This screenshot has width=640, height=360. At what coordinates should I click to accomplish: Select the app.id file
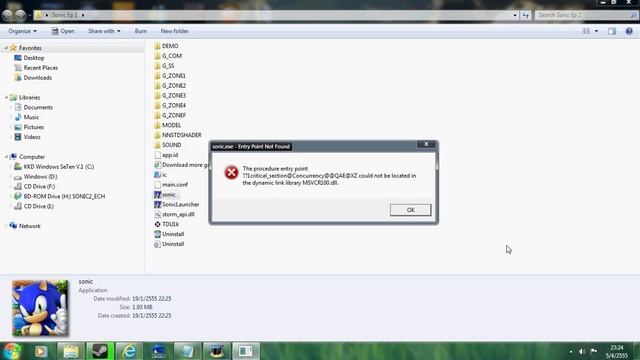170,155
